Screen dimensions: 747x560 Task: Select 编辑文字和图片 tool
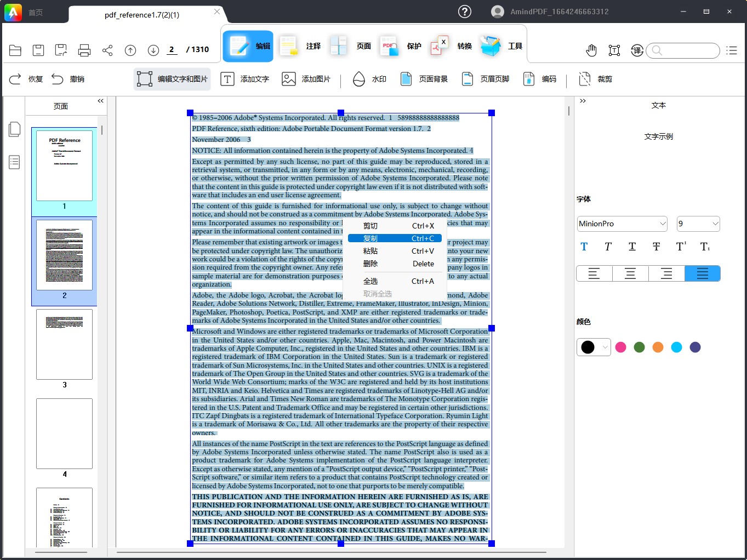click(172, 79)
